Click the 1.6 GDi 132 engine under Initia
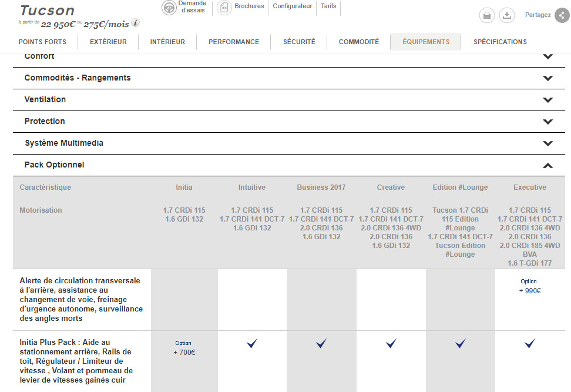 click(184, 219)
